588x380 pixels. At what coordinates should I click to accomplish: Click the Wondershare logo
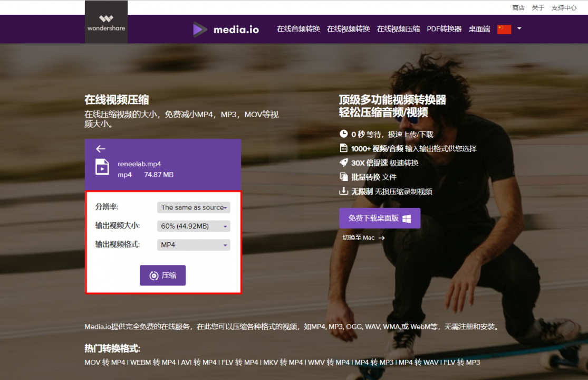point(106,23)
